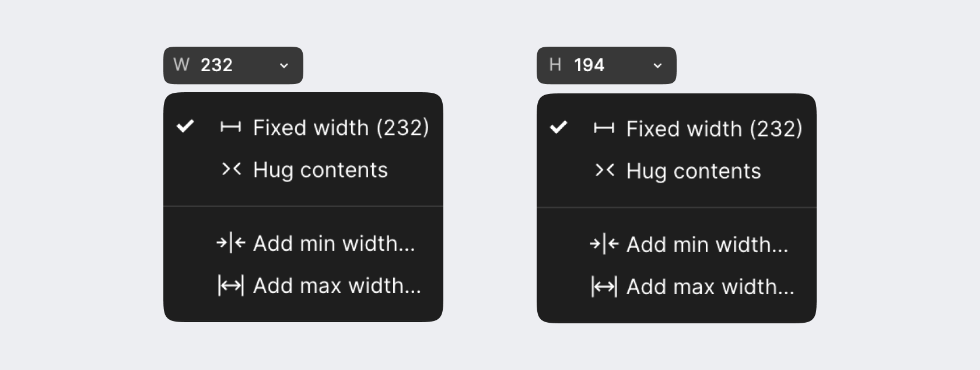Click the min width icon in H menu
Viewport: 980px width, 370px height.
[x=604, y=244]
